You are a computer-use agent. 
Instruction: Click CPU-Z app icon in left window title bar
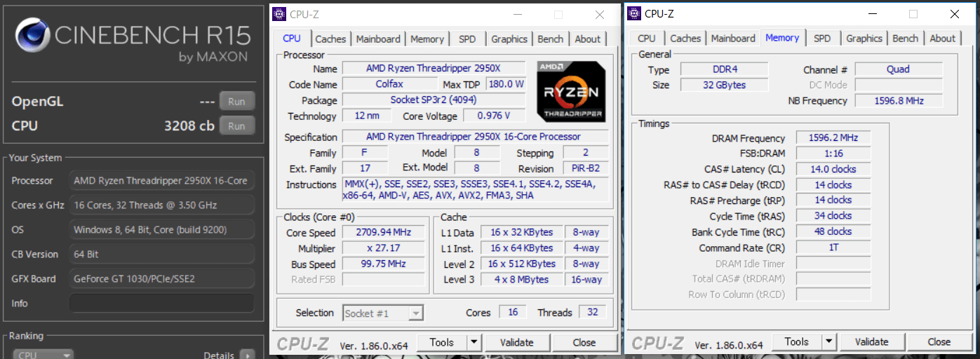(279, 13)
